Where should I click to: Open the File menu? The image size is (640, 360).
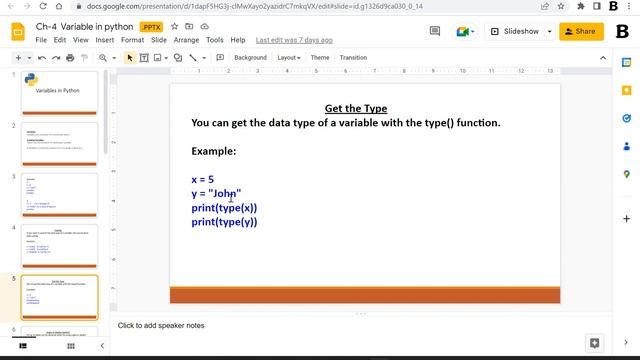(x=41, y=40)
